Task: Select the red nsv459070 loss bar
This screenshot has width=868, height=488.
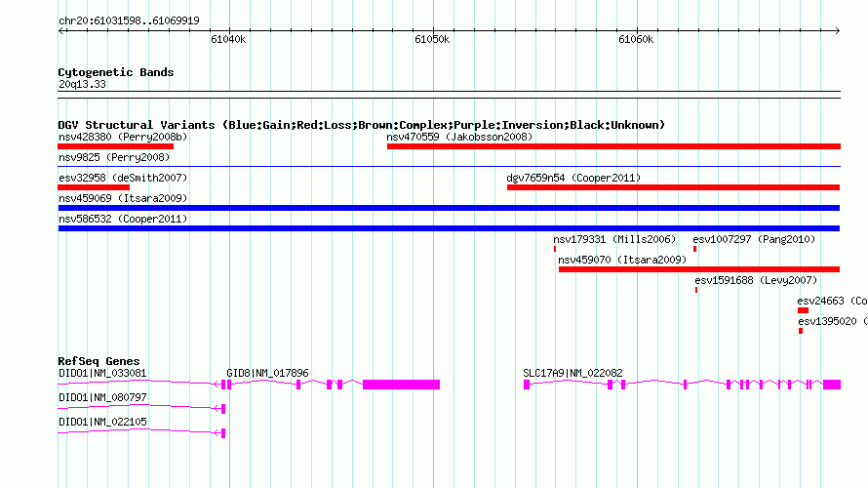Action: [x=699, y=269]
